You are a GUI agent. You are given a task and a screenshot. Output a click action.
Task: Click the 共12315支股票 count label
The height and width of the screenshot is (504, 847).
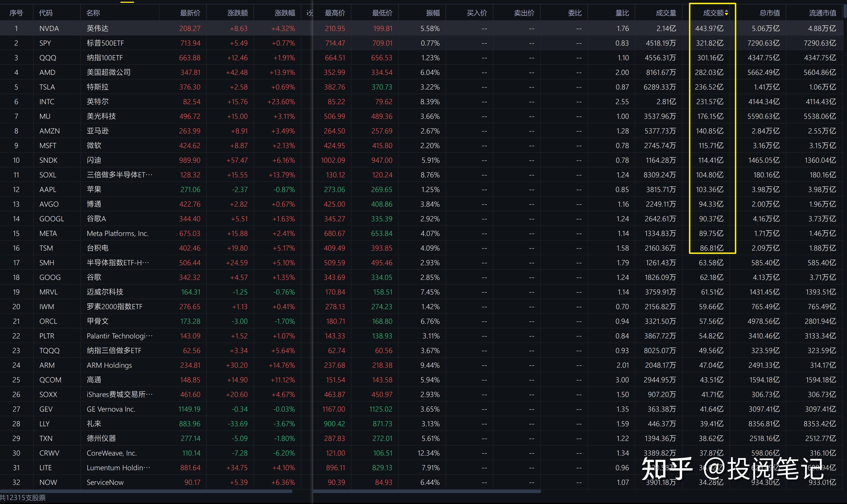click(23, 498)
